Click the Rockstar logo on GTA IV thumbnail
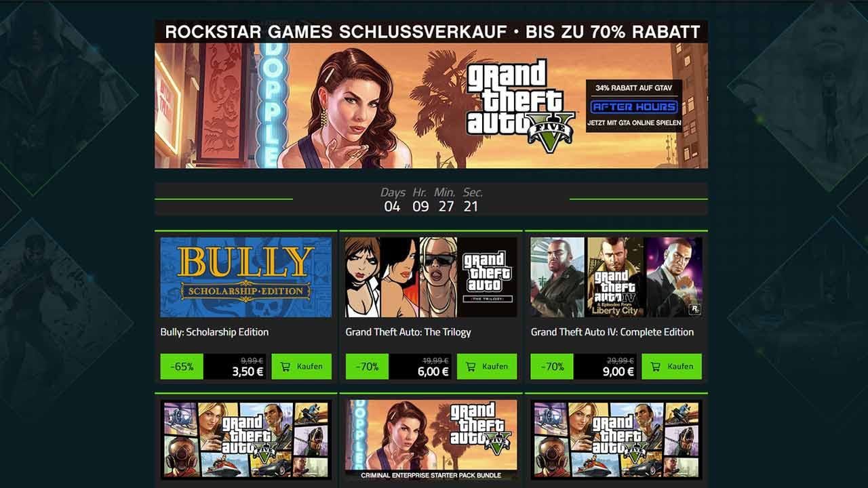 694,308
